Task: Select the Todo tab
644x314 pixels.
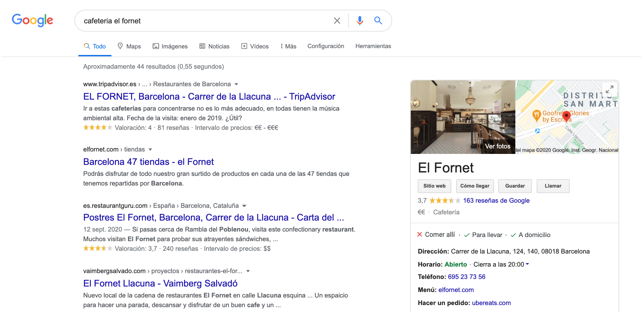Action: point(95,46)
